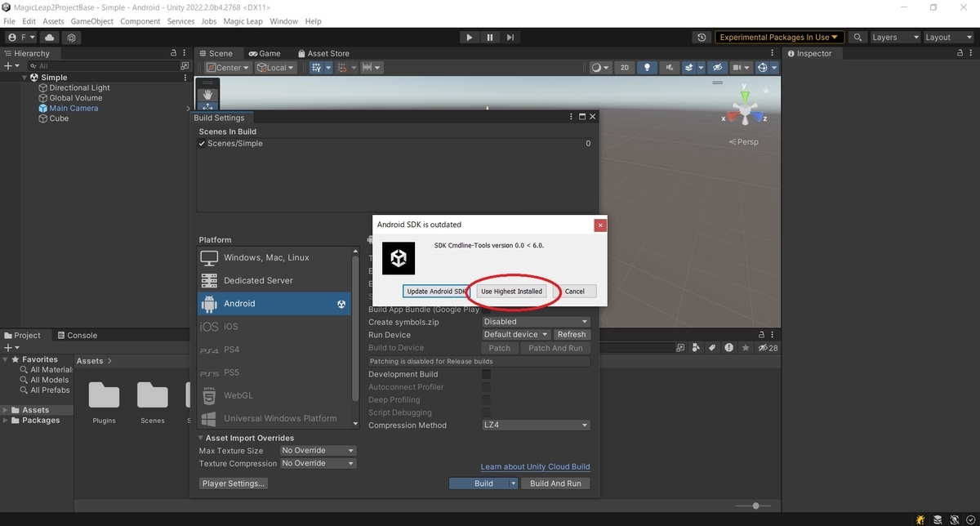The width and height of the screenshot is (980, 526).
Task: Click the Hierarchy search field
Action: point(102,65)
